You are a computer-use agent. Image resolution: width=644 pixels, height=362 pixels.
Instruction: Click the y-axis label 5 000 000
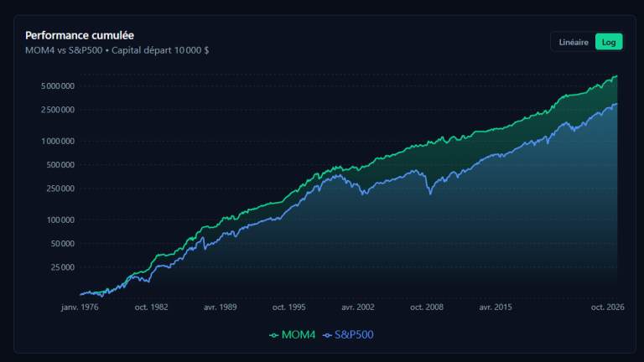coord(58,85)
